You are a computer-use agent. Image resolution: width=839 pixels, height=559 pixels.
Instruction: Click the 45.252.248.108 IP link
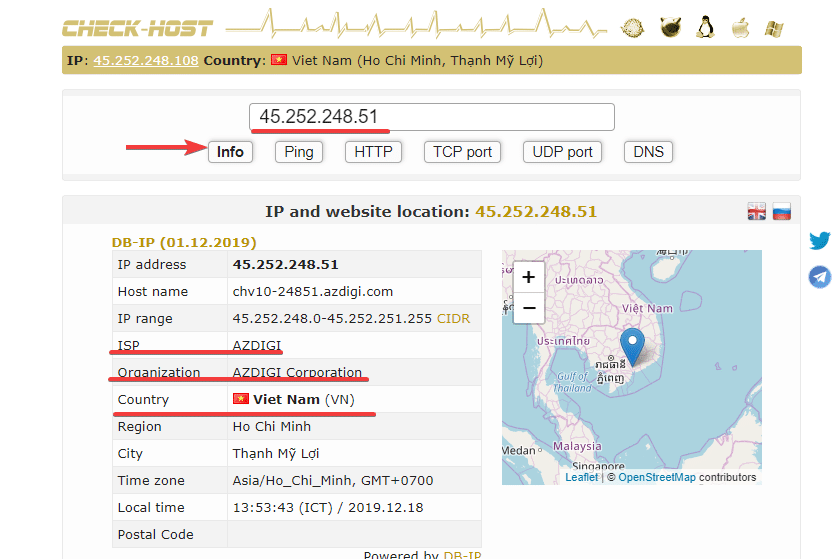(146, 60)
